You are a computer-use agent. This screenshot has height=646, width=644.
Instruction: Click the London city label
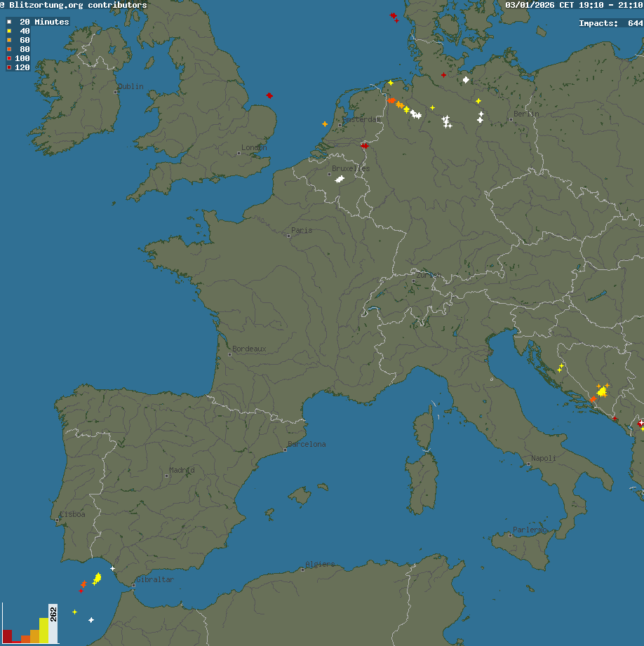(254, 148)
